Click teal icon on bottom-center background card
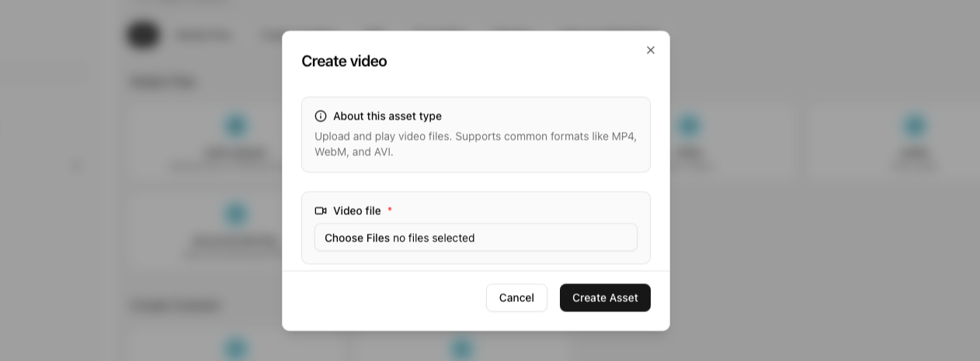This screenshot has height=361, width=980. (x=461, y=349)
